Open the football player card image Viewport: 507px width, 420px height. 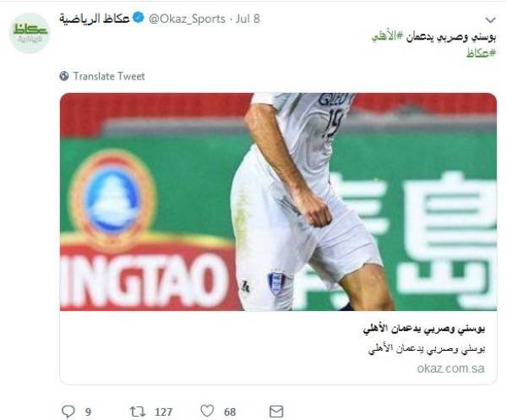coord(278,202)
